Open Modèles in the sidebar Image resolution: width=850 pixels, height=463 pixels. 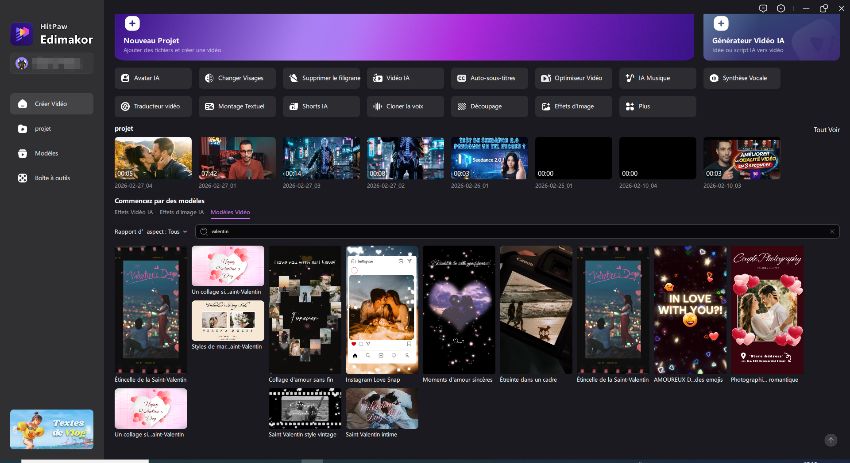[x=51, y=153]
